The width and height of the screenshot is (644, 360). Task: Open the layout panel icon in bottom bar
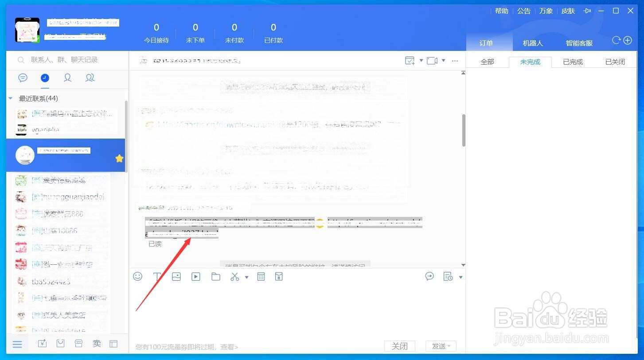coord(114,343)
